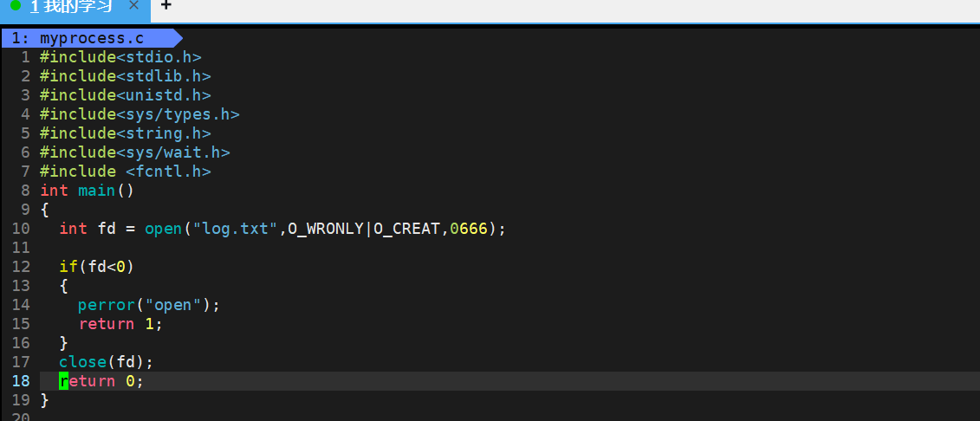
Task: Open a new session tab with plus
Action: pyautogui.click(x=165, y=5)
